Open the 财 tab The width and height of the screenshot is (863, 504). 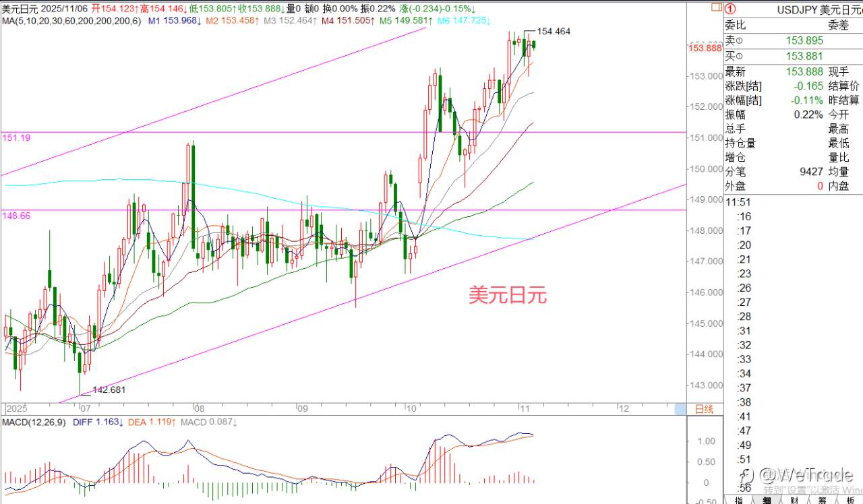pyautogui.click(x=794, y=499)
